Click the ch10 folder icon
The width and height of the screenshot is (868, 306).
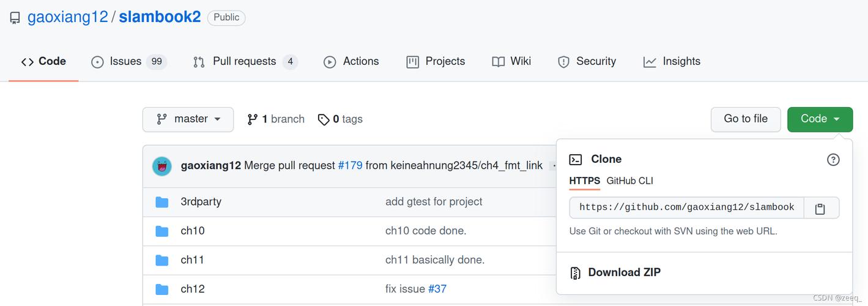(x=162, y=231)
